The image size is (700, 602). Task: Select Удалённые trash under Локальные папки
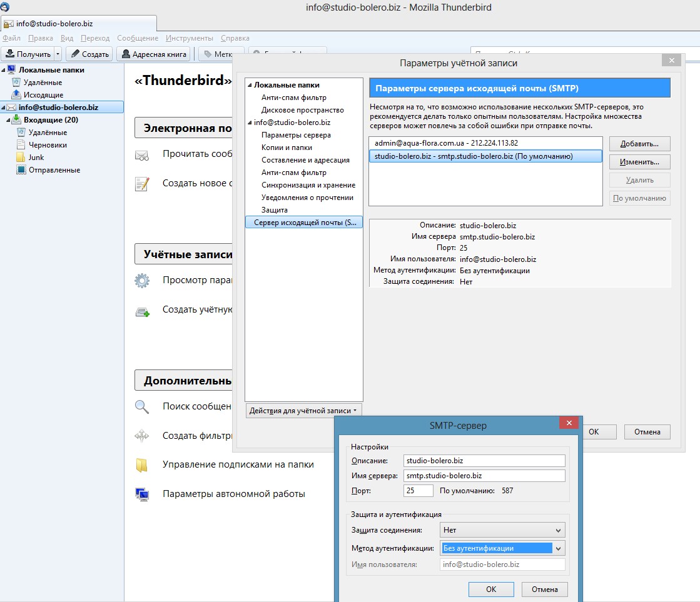click(x=43, y=83)
